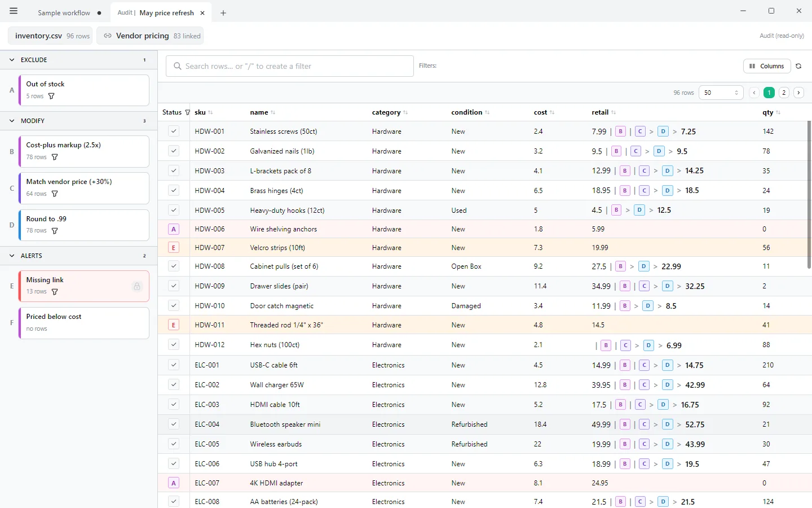Open the Columns button
The height and width of the screenshot is (508, 812).
click(x=767, y=66)
